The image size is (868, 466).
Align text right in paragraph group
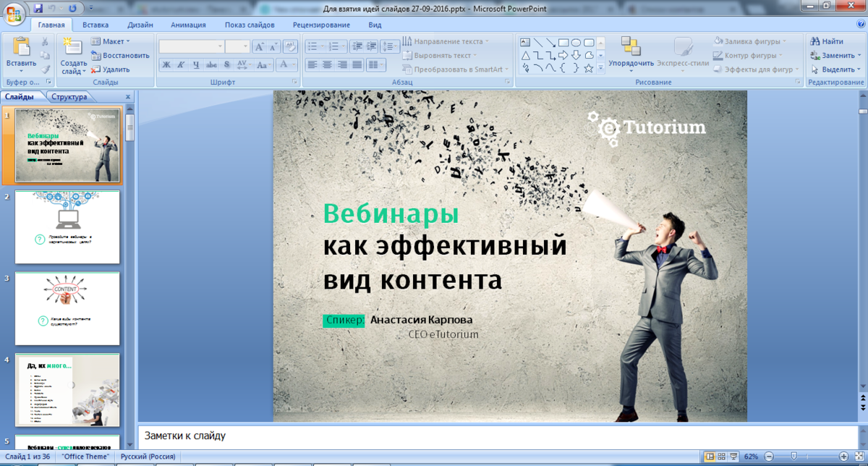coord(341,64)
